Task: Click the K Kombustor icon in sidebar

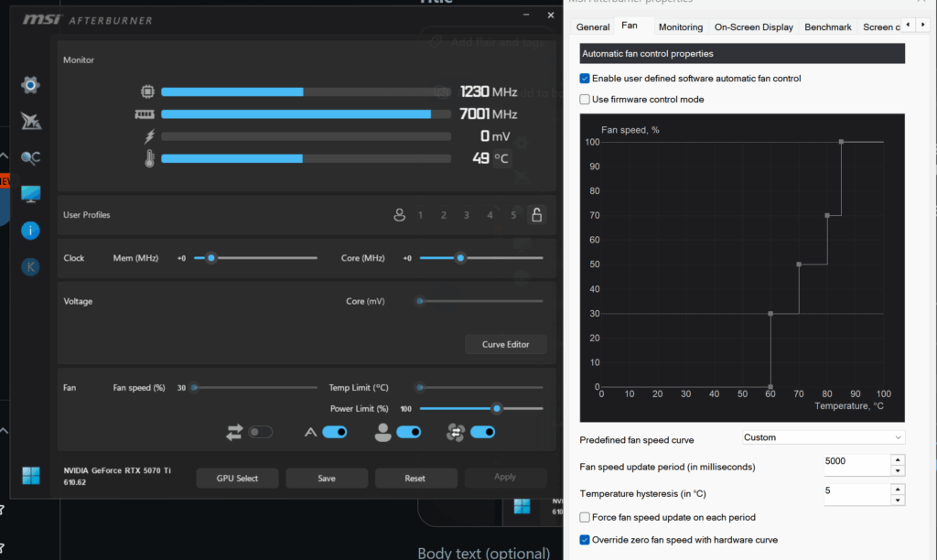Action: pyautogui.click(x=30, y=267)
